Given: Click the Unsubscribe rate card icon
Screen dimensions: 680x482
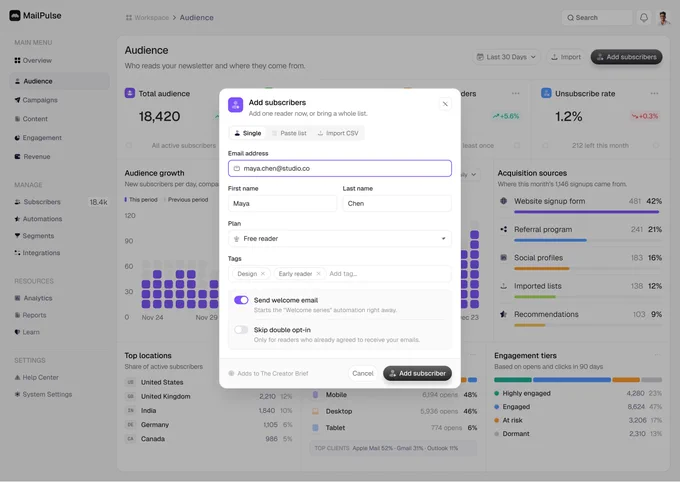Looking at the screenshot, I should pyautogui.click(x=546, y=93).
